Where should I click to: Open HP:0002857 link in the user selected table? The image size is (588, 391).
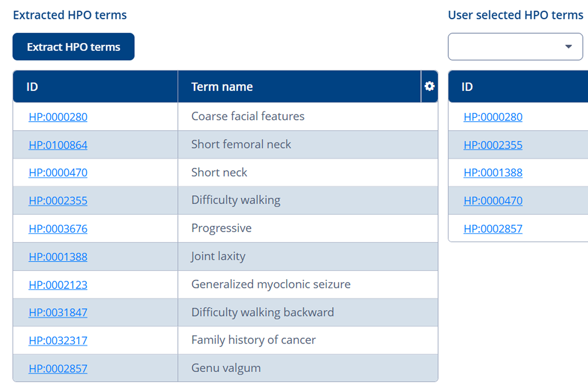[x=493, y=229]
